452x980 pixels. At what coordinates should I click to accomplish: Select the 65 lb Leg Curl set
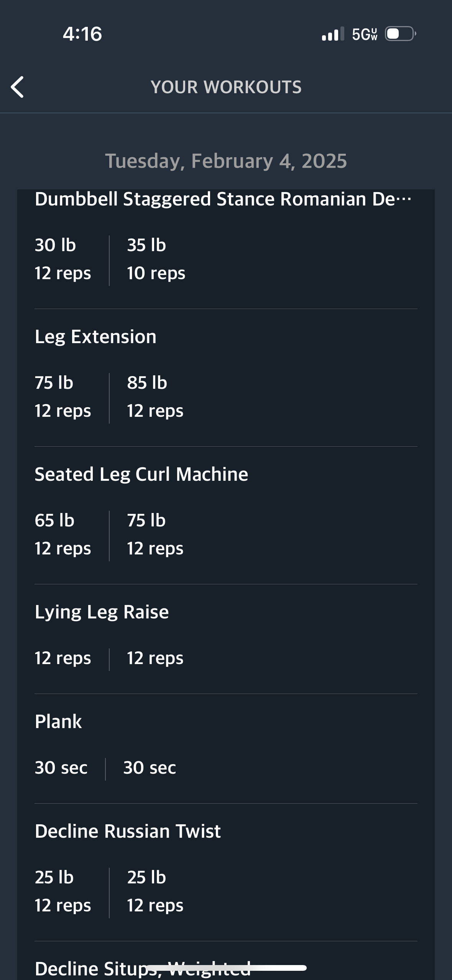[x=63, y=534]
